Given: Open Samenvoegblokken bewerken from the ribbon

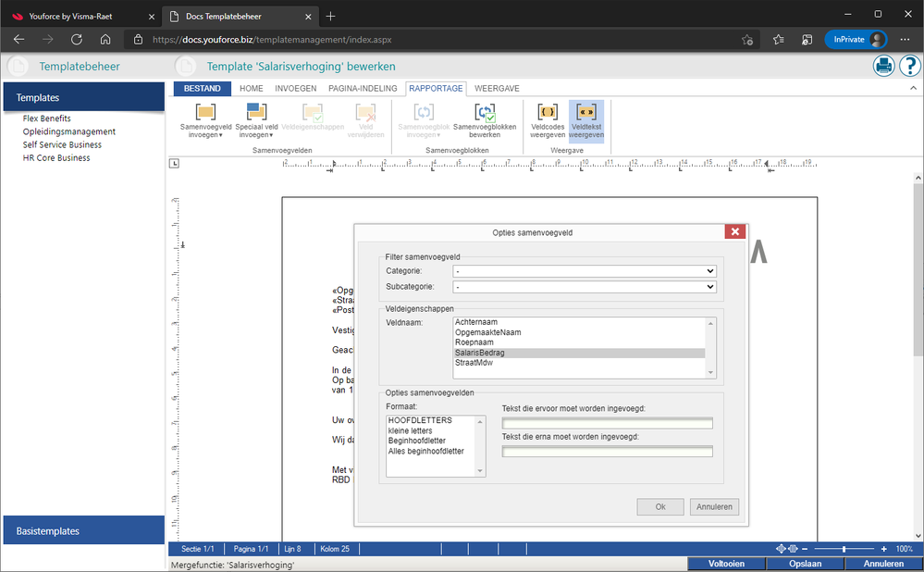Looking at the screenshot, I should pos(485,113).
